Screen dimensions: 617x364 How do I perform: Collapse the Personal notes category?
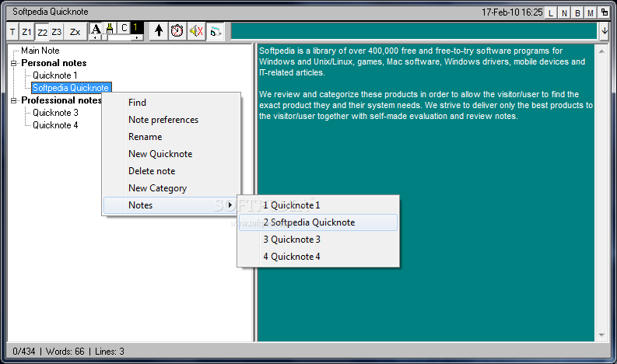point(14,63)
